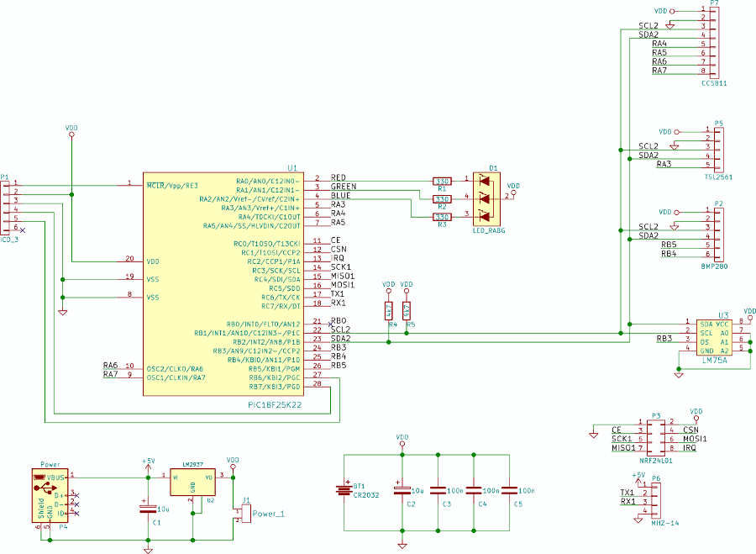
Task: Select capacitor C1 near the regulator input
Action: coord(148,509)
